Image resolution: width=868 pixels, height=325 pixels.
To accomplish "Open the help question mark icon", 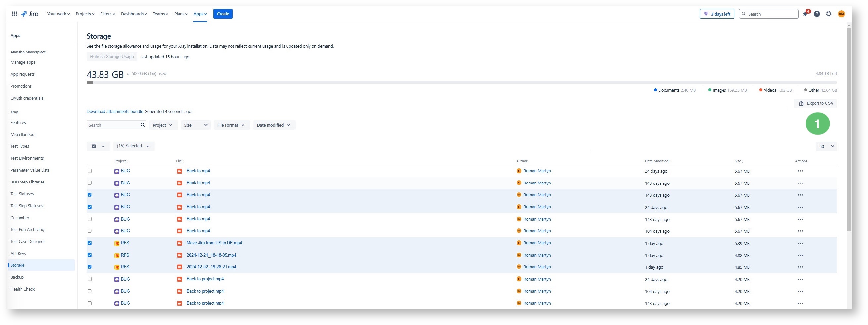I will coord(817,14).
